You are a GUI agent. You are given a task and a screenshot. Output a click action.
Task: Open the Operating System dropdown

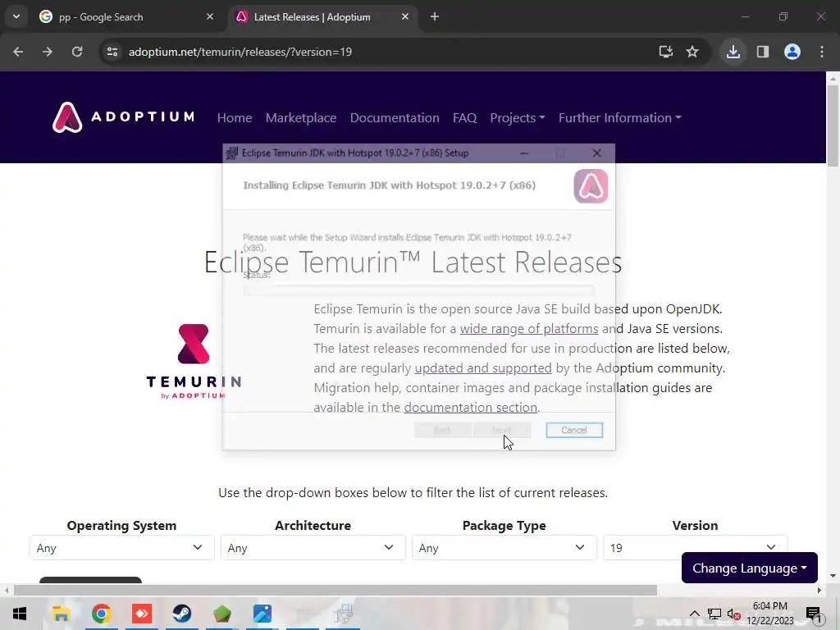122,547
